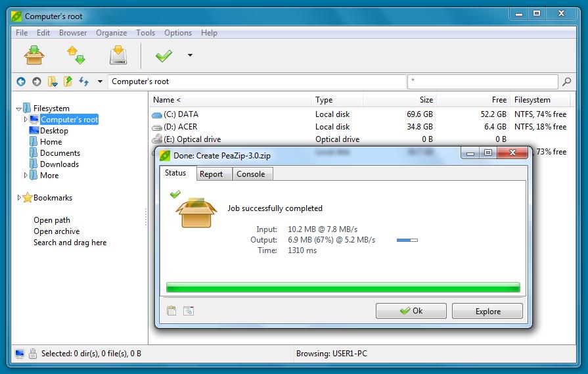Screen dimensions: 588x374
Task: Sort by Filesystem column header
Action: (540, 100)
